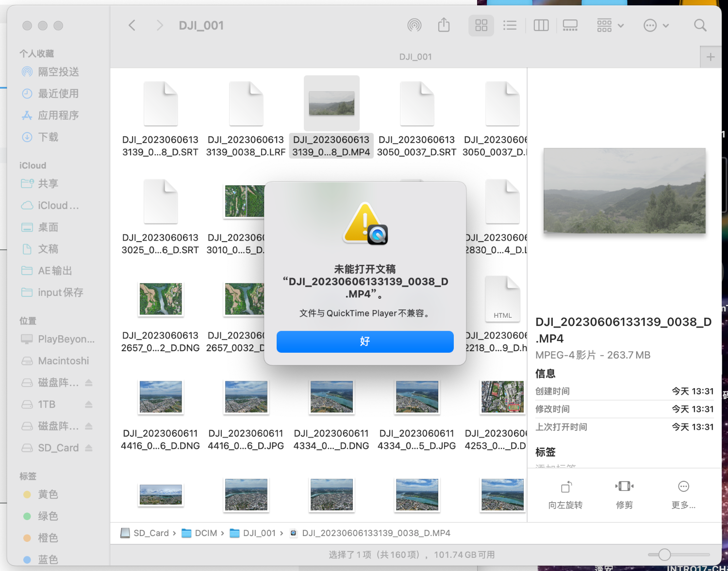The image size is (728, 571).
Task: Select the DJI_20230606114416 .DNG thumbnail
Action: click(161, 397)
